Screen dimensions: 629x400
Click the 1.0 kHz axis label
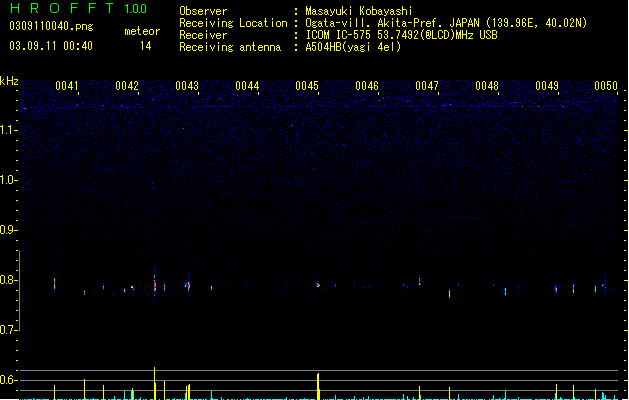click(x=9, y=180)
